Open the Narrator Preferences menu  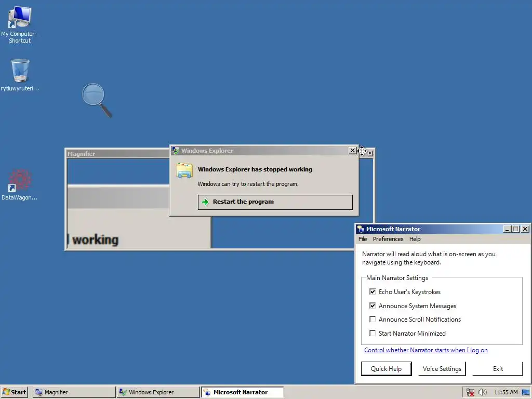388,239
